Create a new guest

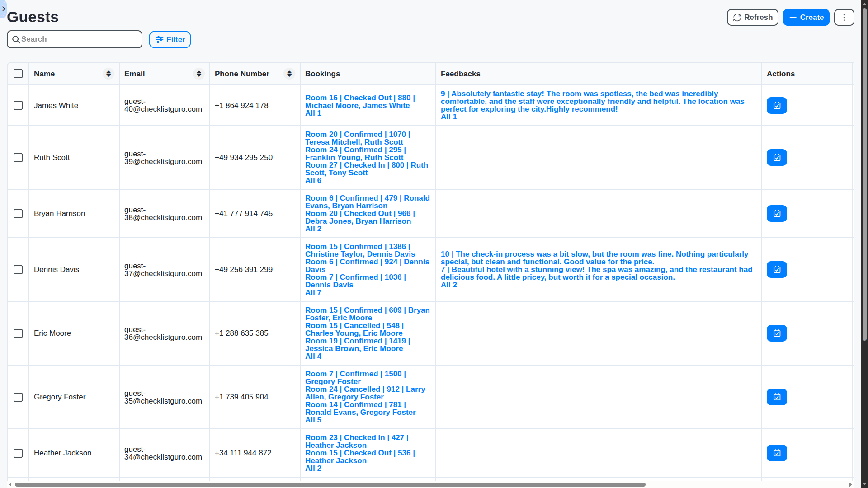point(806,18)
